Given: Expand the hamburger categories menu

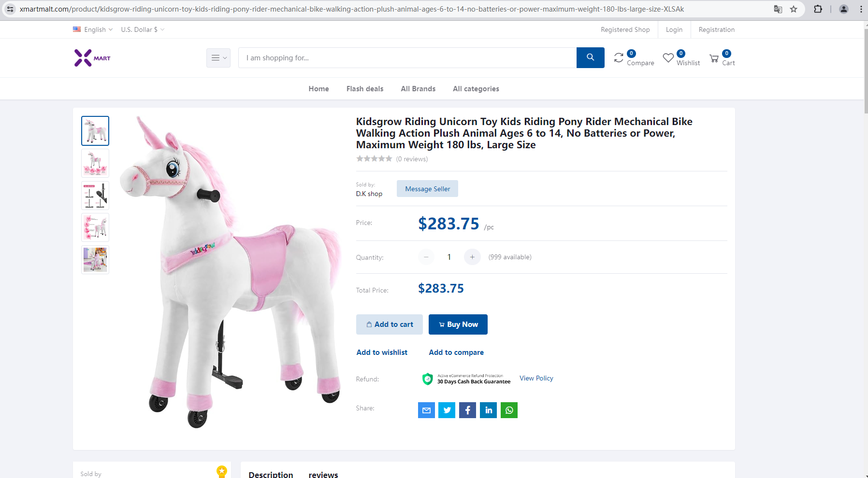Looking at the screenshot, I should (x=218, y=58).
